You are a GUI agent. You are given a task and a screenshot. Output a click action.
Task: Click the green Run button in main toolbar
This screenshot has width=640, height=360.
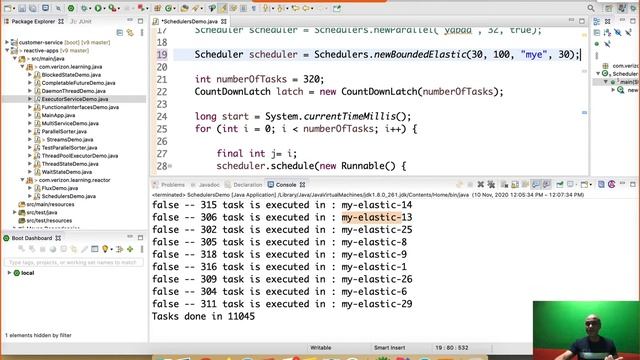(x=98, y=8)
